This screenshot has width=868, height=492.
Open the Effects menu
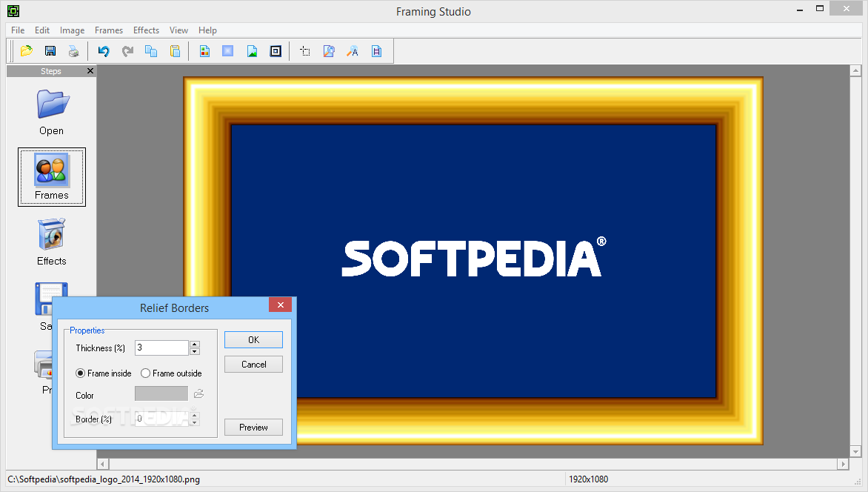click(146, 30)
